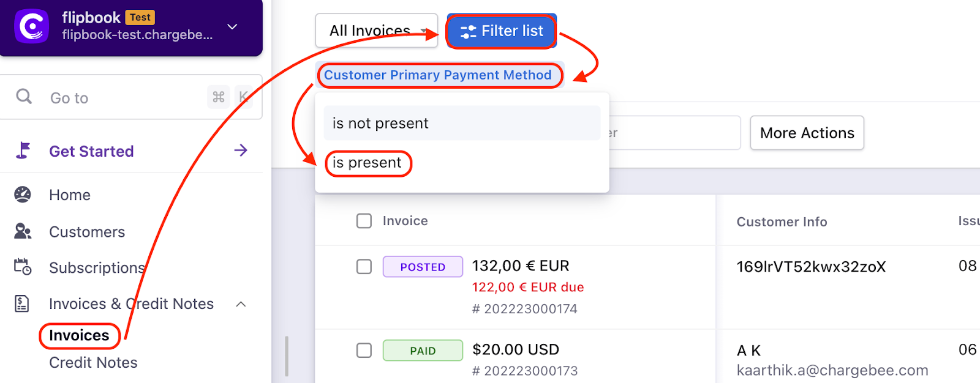This screenshot has width=980, height=383.
Task: Collapse the Invoices & Credit Notes section
Action: click(241, 304)
